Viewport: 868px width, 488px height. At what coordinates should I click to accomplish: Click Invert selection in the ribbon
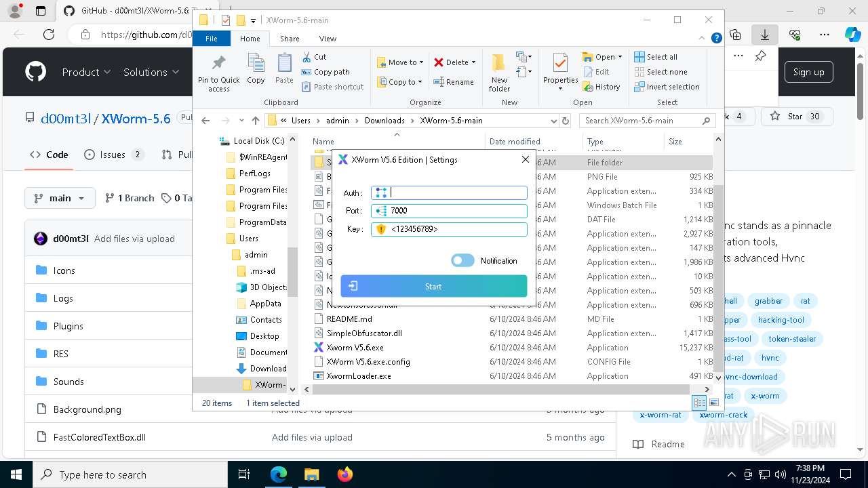coord(667,87)
